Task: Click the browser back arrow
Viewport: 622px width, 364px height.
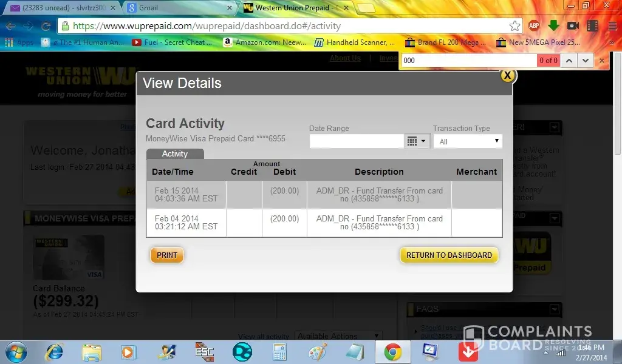Action: click(x=11, y=26)
